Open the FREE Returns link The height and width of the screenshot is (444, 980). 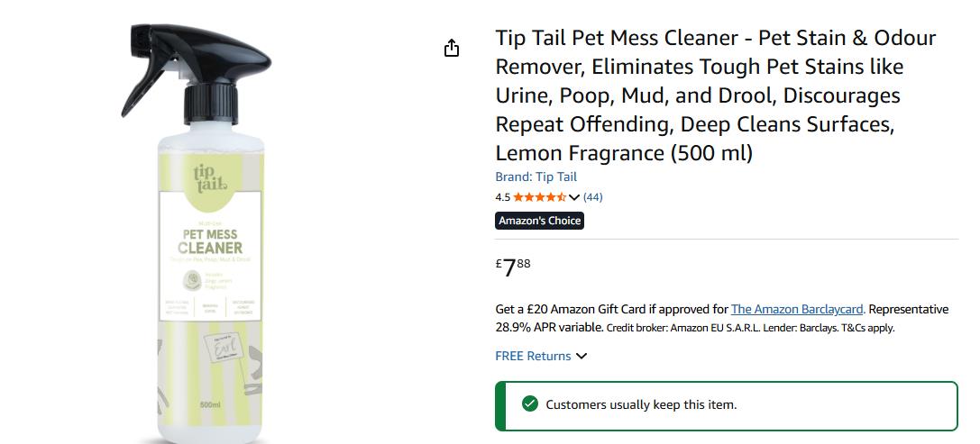pos(533,356)
